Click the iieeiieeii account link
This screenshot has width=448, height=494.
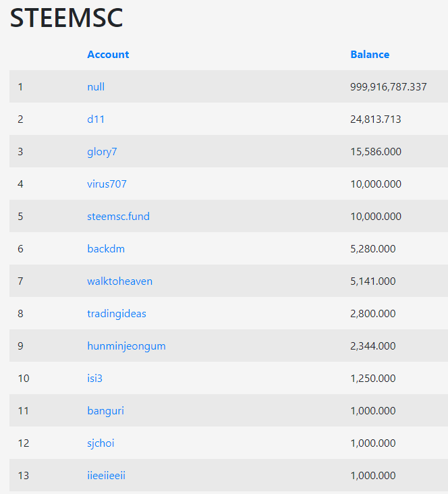pyautogui.click(x=106, y=475)
